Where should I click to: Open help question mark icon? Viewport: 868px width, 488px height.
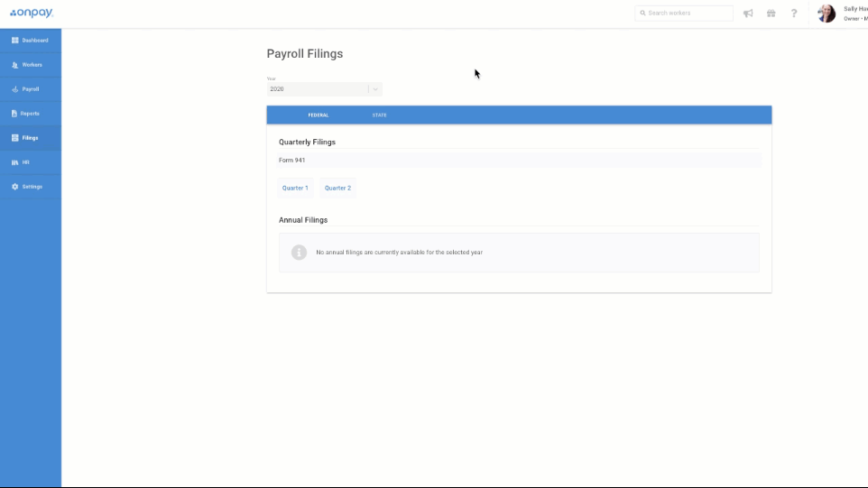coord(794,14)
